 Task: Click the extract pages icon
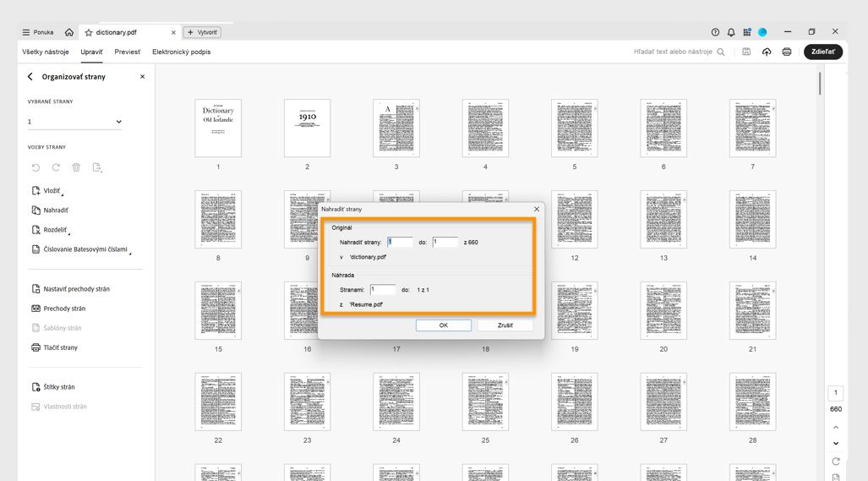click(x=97, y=167)
